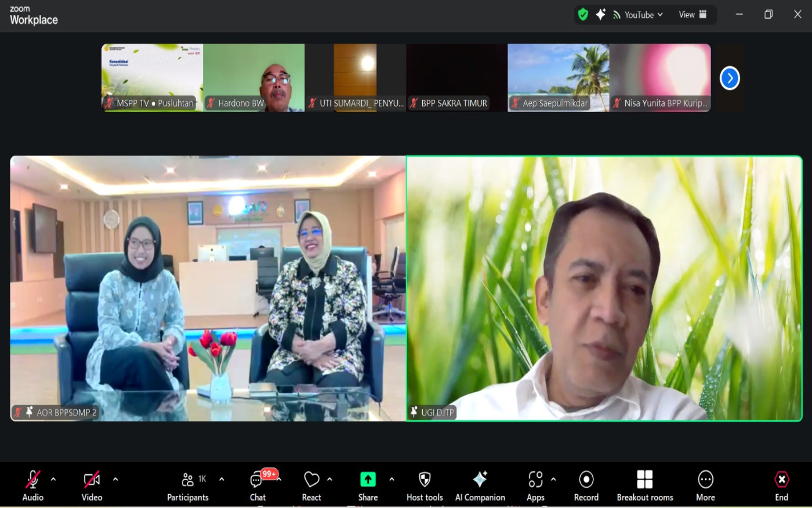Open the View layout menu
The width and height of the screenshot is (812, 508).
point(693,15)
